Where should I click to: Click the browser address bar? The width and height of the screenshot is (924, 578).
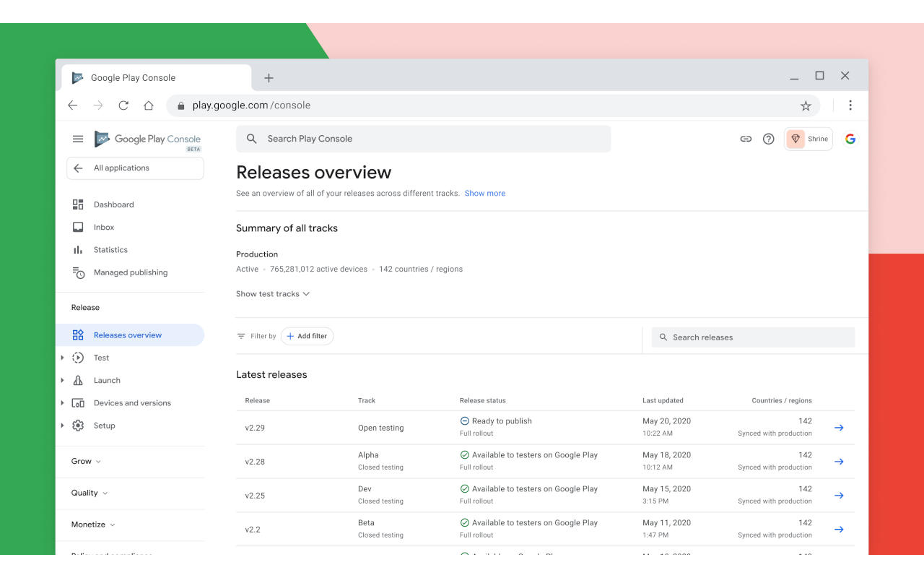pos(493,105)
